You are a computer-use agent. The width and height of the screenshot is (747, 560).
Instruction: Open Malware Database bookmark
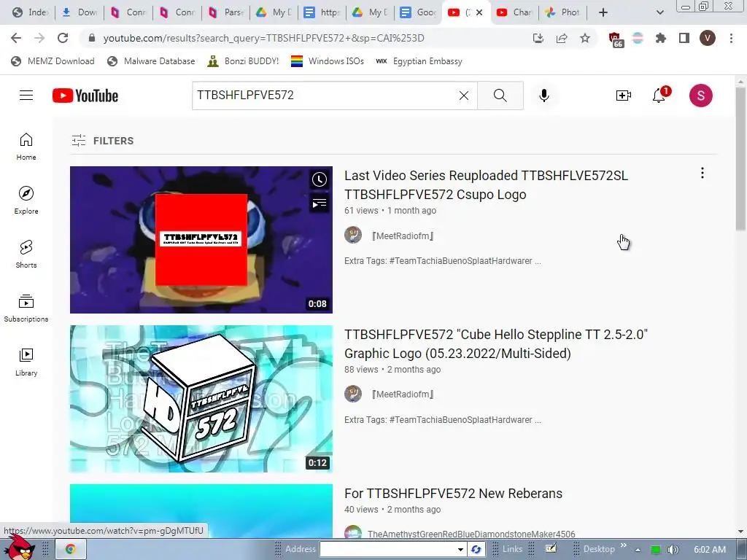click(x=152, y=61)
